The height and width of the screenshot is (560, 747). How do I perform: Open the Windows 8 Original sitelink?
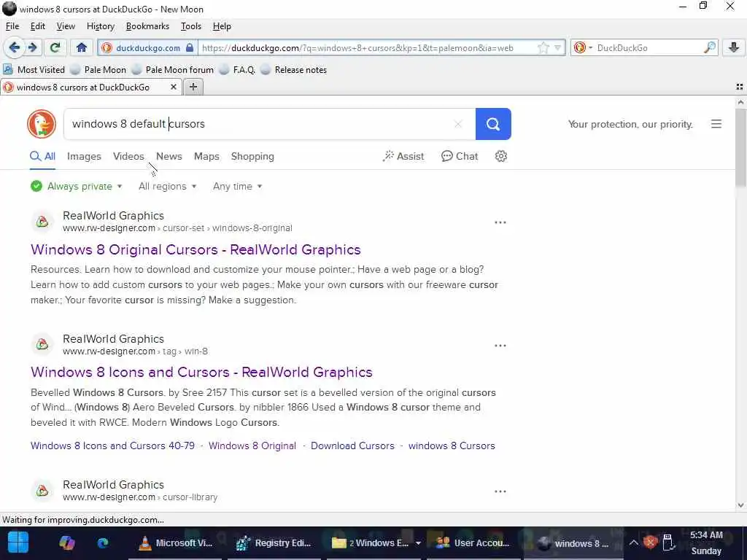[x=252, y=446]
